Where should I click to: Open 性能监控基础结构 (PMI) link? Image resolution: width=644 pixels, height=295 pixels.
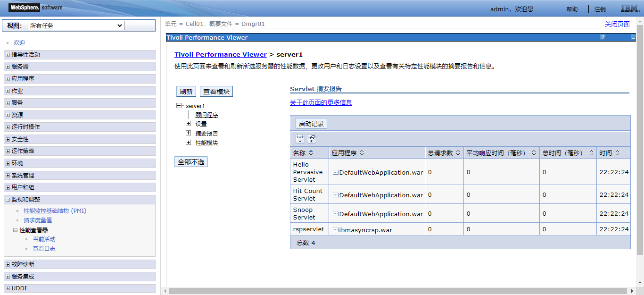[x=55, y=211]
